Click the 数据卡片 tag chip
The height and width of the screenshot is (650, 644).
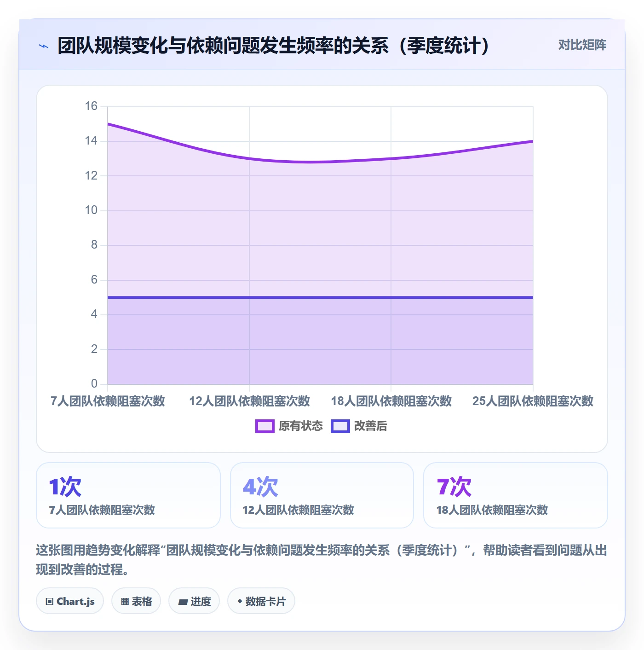click(261, 601)
